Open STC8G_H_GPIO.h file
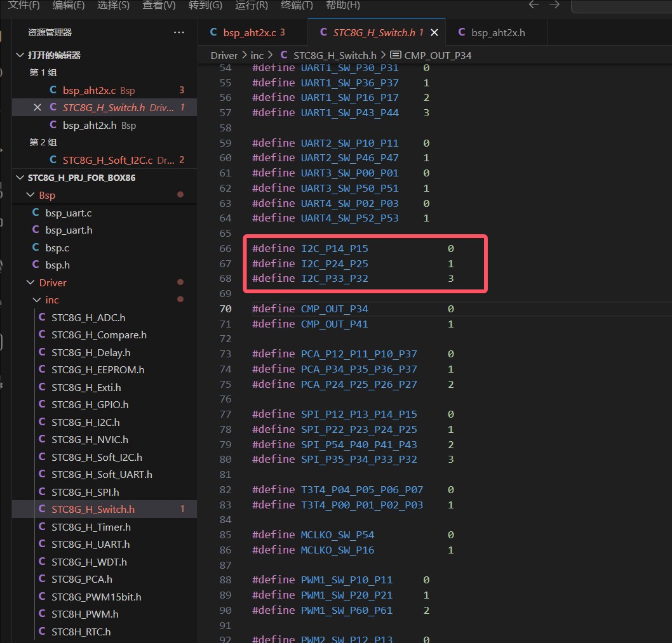The width and height of the screenshot is (672, 643). click(105, 405)
